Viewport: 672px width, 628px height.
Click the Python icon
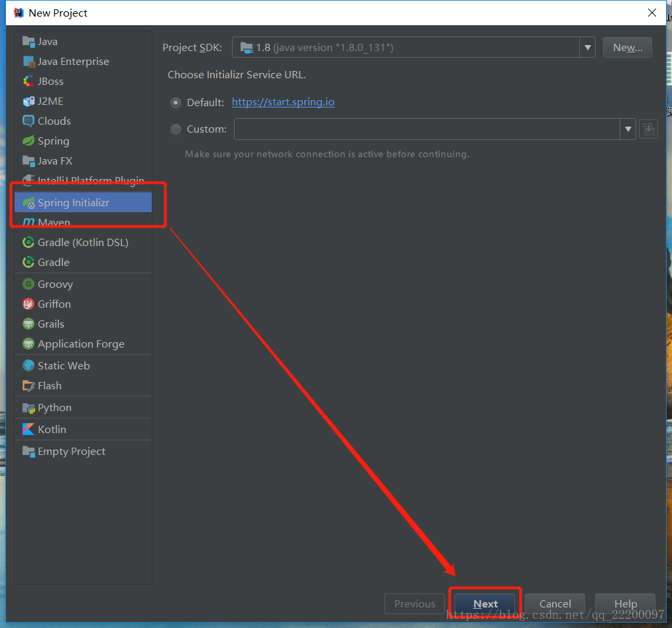(x=28, y=408)
